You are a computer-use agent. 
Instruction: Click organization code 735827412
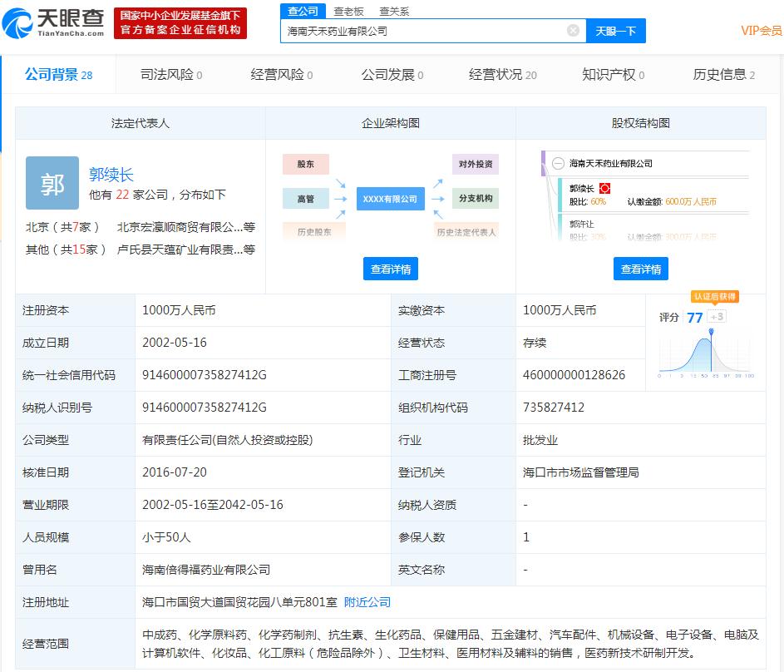pyautogui.click(x=554, y=408)
